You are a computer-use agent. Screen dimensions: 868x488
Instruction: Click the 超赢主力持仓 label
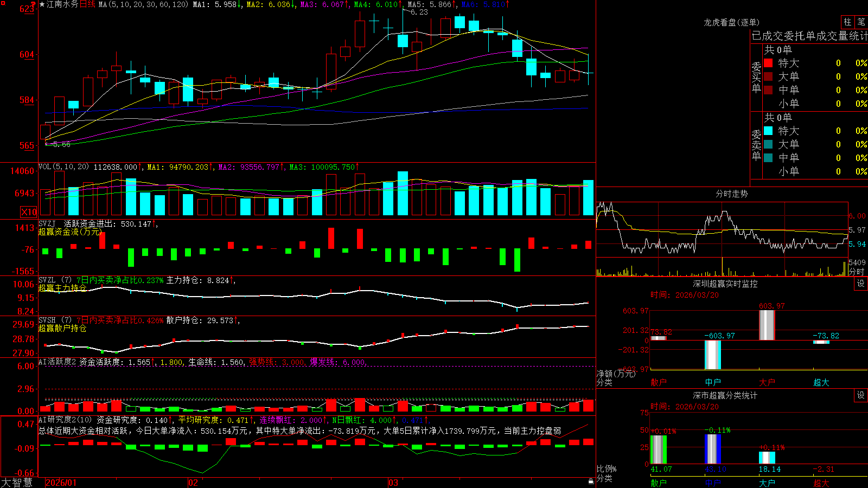coord(62,288)
